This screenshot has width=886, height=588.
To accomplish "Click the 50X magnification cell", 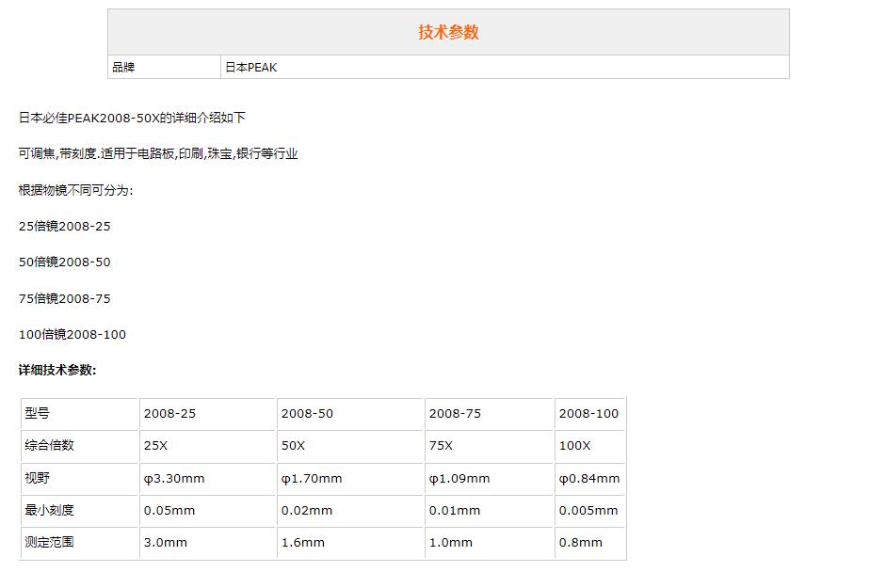I will coord(293,445).
